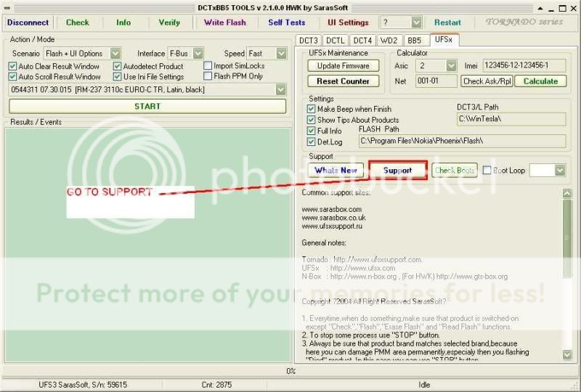The image size is (581, 392).
Task: Select the UFSx tab
Action: (444, 39)
